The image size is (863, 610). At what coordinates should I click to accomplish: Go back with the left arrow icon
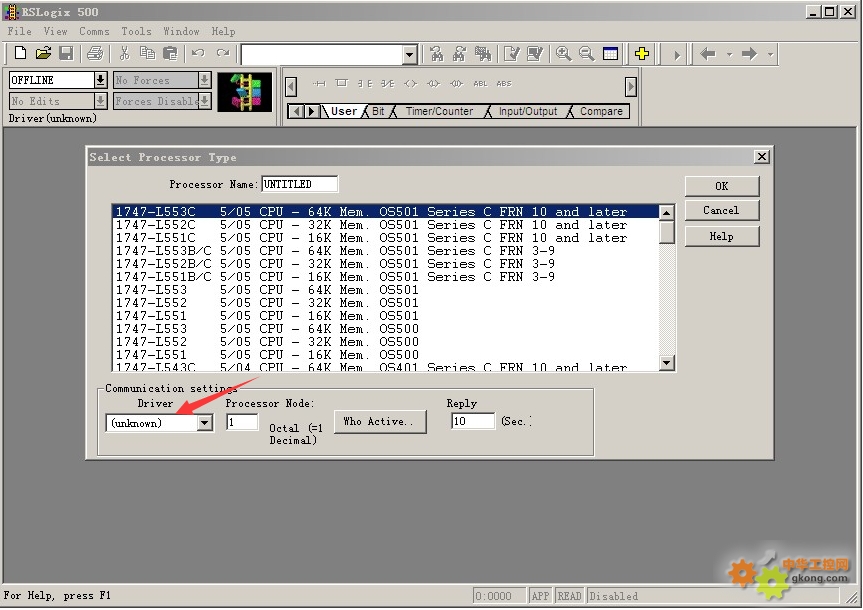click(x=708, y=54)
